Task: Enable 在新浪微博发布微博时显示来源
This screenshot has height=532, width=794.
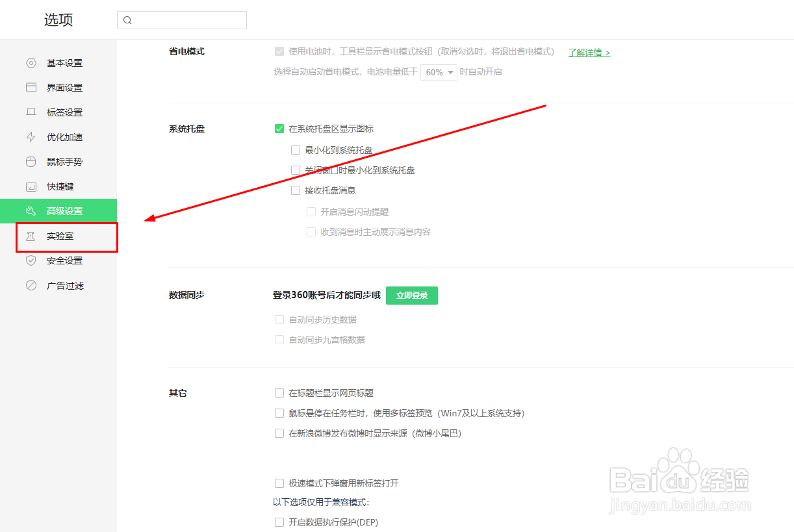Action: [x=279, y=433]
